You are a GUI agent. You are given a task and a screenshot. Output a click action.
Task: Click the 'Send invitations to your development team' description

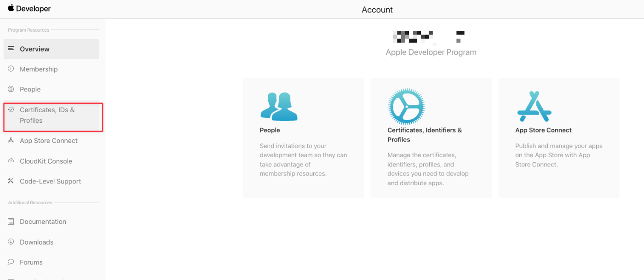click(304, 160)
